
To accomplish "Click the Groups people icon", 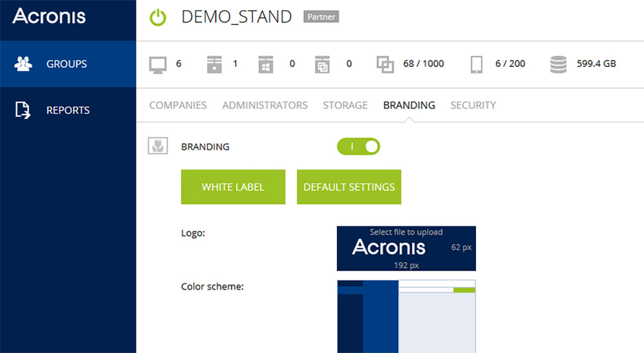I will 23,64.
